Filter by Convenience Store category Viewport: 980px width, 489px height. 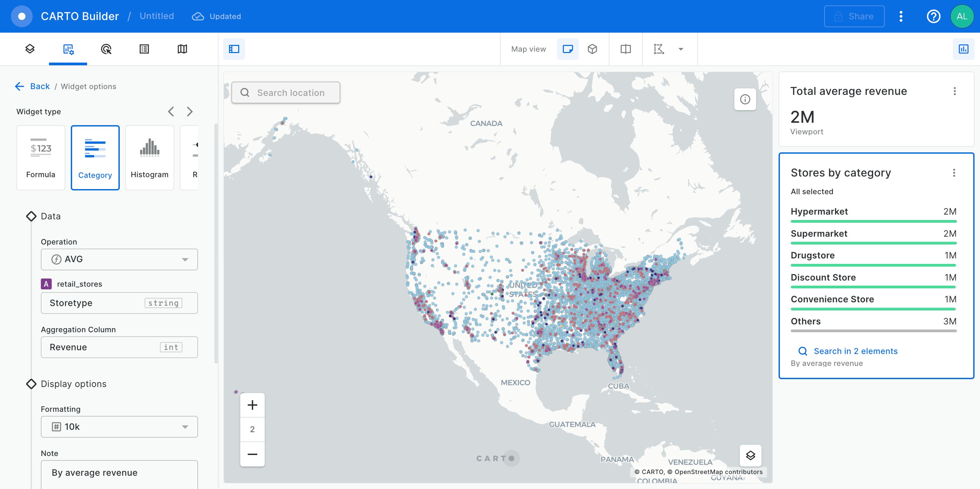873,303
